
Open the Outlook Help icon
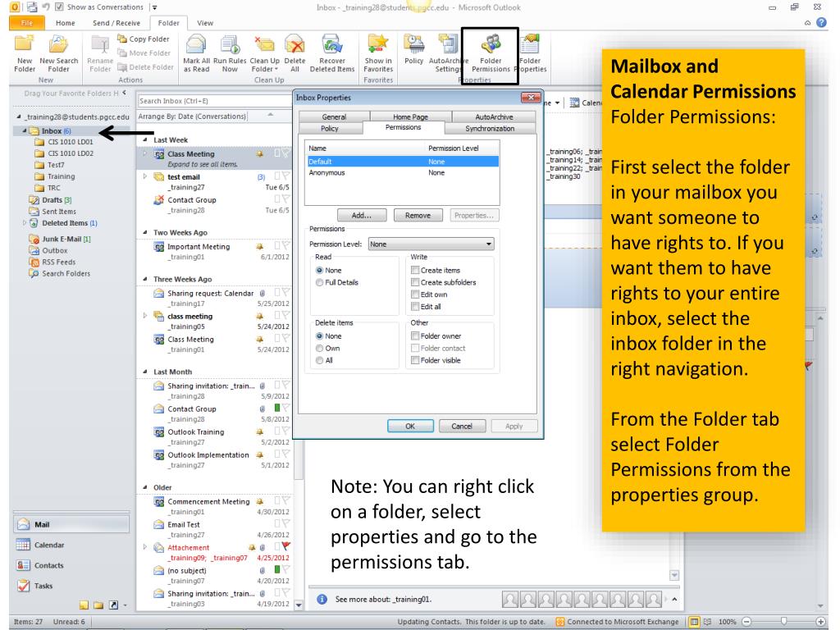coord(821,22)
